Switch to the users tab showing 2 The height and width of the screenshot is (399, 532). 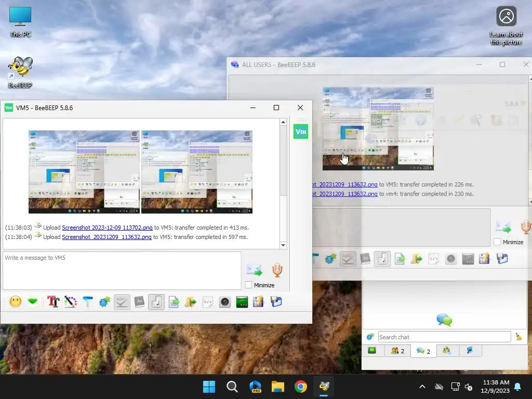(397, 351)
